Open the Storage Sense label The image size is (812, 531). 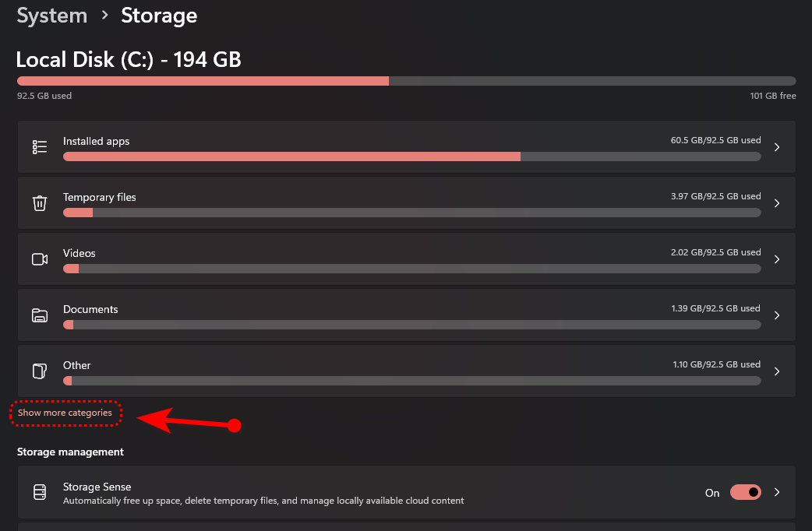coord(97,487)
